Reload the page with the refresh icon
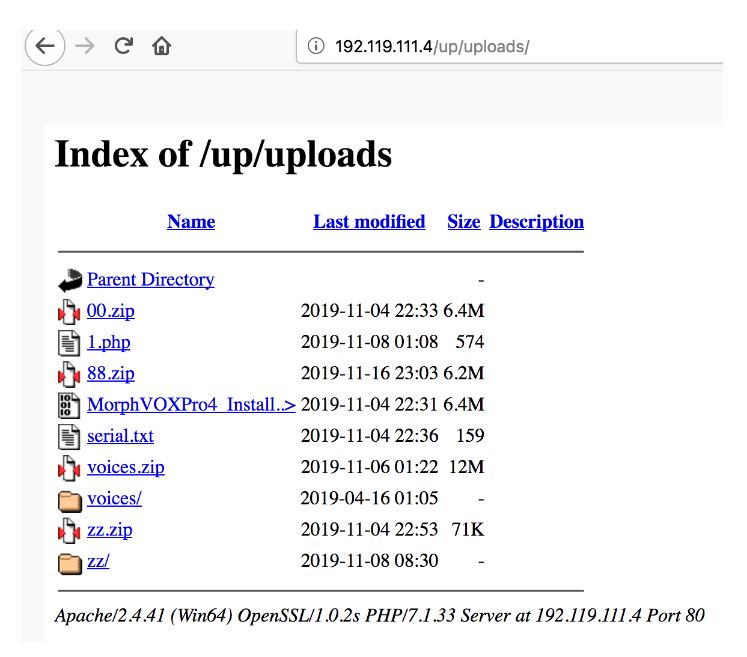Image resolution: width=747 pixels, height=657 pixels. click(x=124, y=46)
